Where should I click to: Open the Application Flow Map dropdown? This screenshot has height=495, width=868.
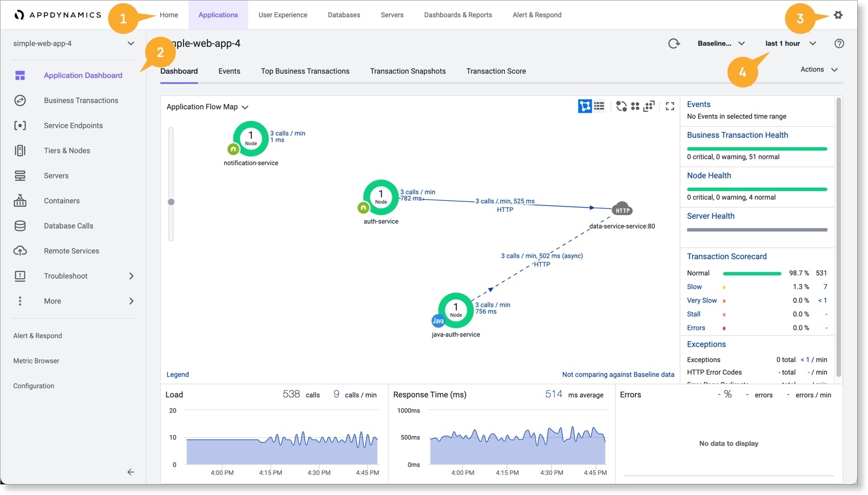[208, 107]
